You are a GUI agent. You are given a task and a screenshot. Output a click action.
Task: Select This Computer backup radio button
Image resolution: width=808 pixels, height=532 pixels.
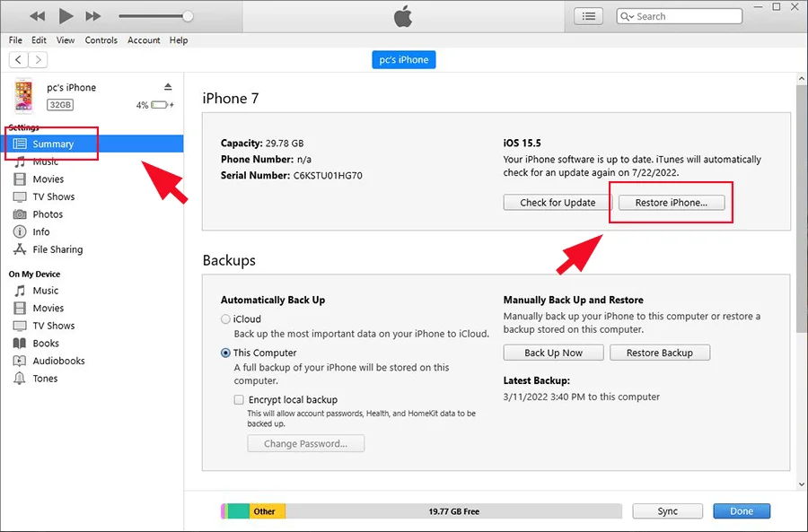click(225, 353)
